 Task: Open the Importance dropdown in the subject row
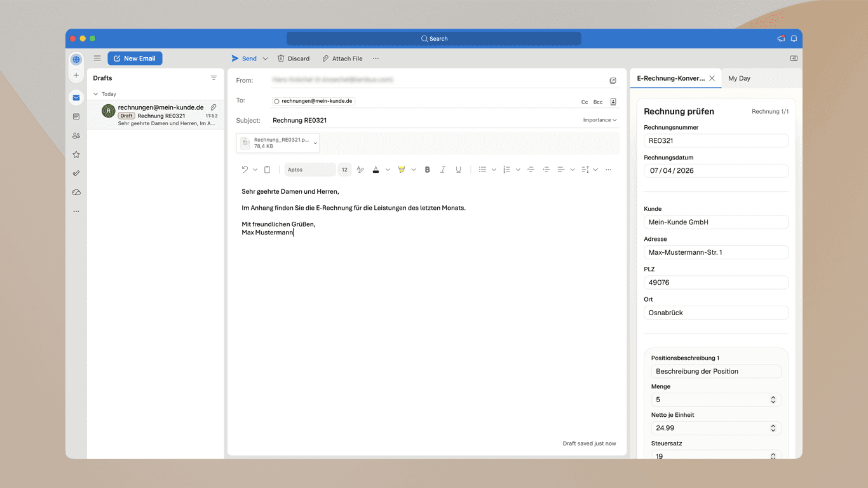point(598,119)
